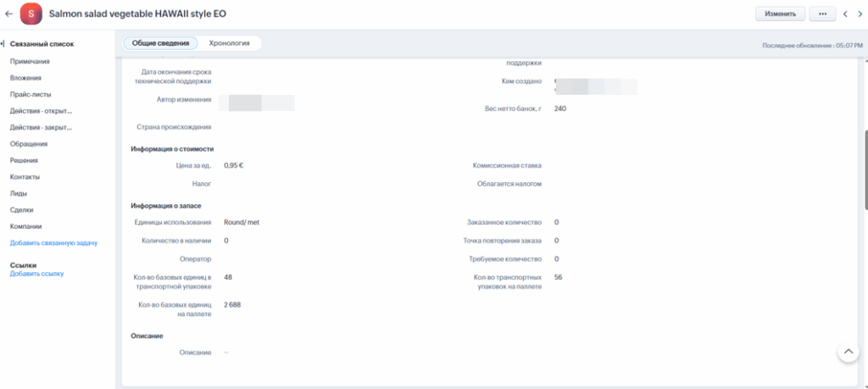This screenshot has width=868, height=389.
Task: Click the scroll-to-top round button
Action: click(848, 353)
